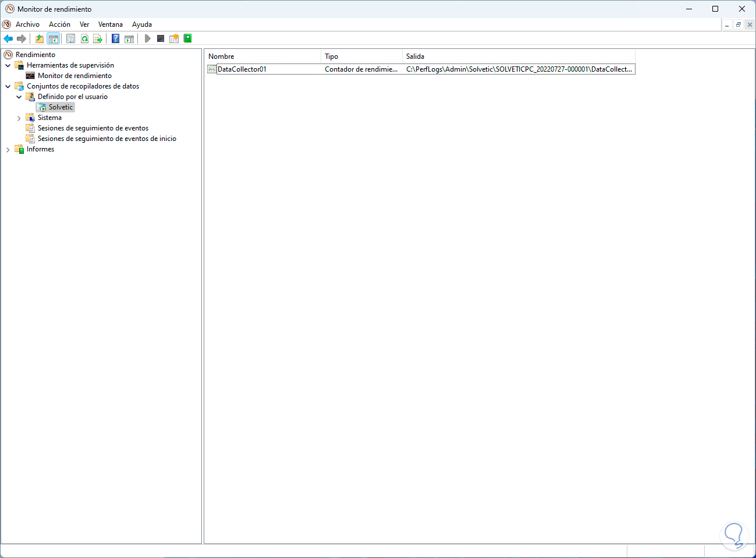Select the Solvetic tree item
756x558 pixels.
click(61, 107)
